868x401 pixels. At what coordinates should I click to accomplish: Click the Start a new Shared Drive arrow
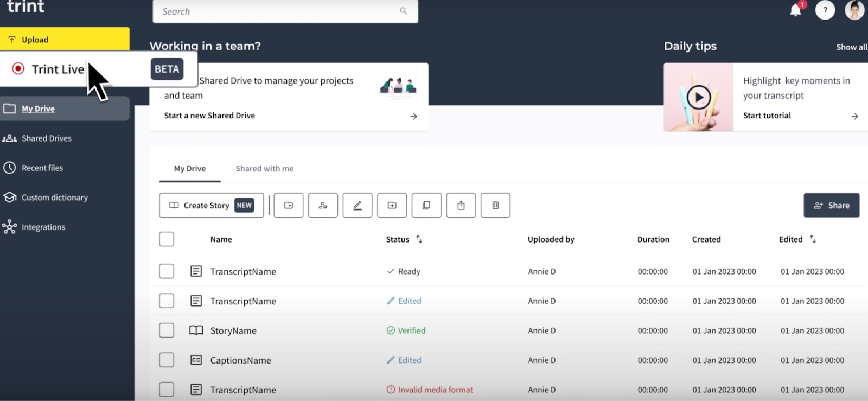[x=413, y=116]
